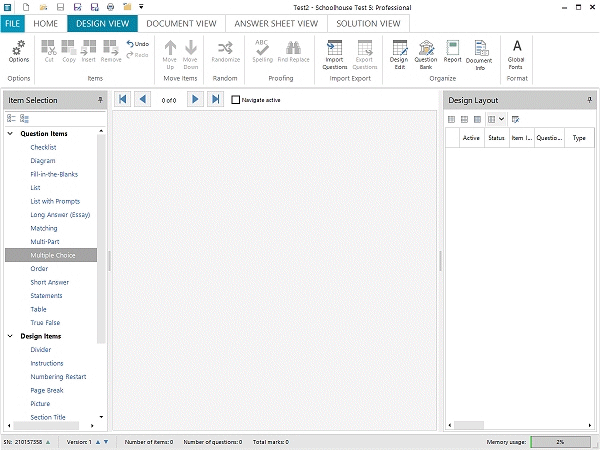Collapse the Design Items group

pyautogui.click(x=11, y=336)
